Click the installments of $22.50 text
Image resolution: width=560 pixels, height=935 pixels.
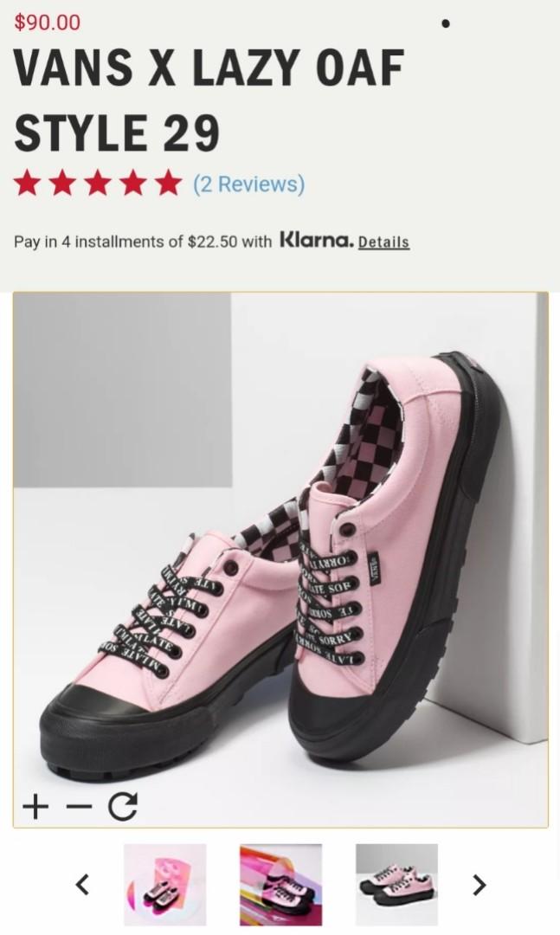156,242
